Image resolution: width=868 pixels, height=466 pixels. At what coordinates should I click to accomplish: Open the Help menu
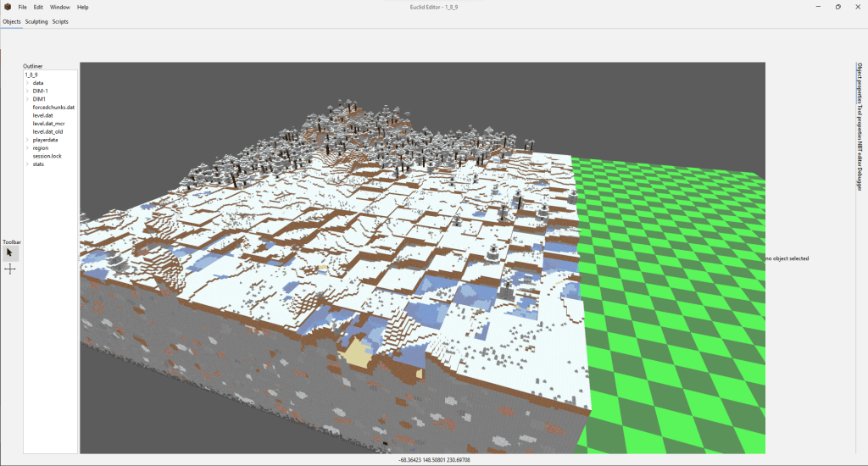pyautogui.click(x=82, y=7)
